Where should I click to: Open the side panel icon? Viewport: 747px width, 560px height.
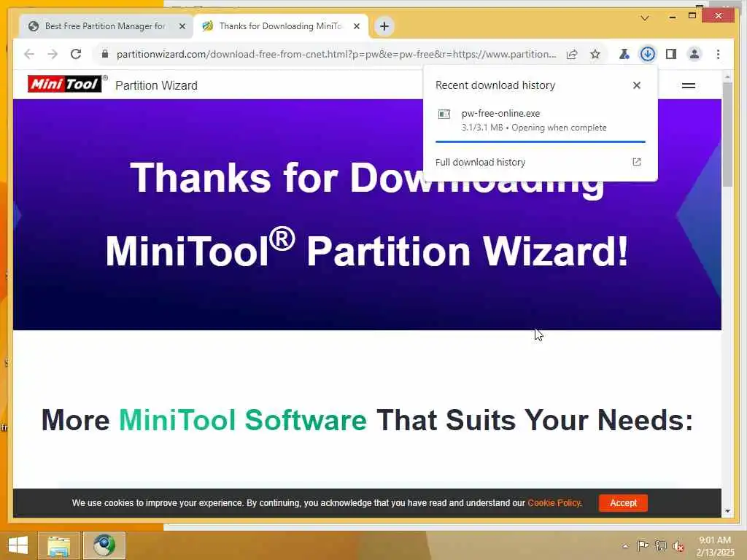point(671,54)
